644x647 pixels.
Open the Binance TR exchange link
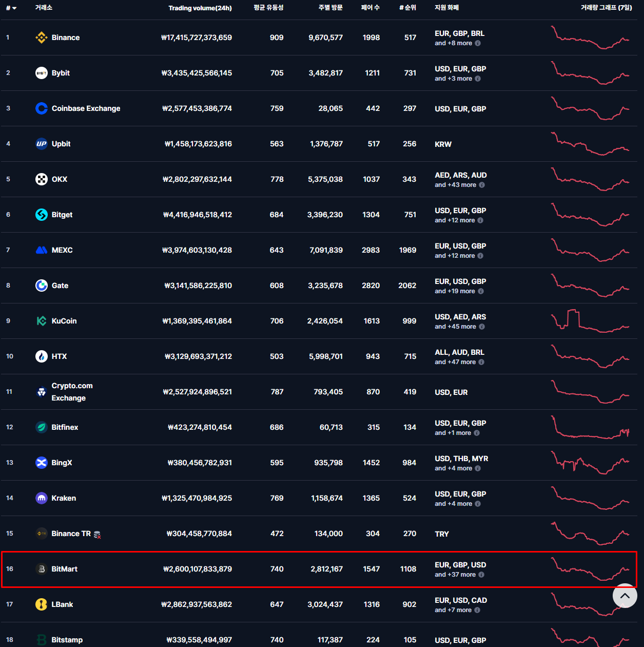point(71,534)
